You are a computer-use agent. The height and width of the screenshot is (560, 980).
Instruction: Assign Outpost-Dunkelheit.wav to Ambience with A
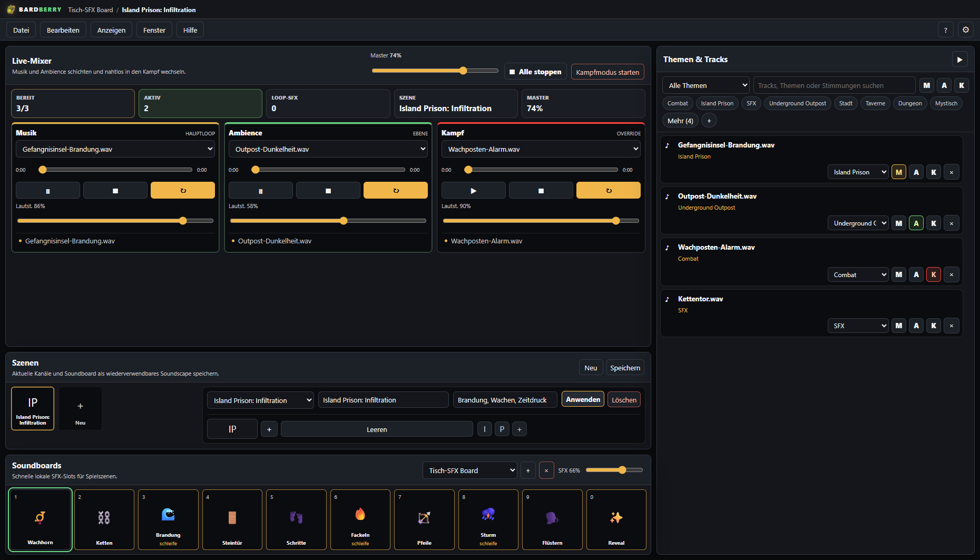[916, 223]
